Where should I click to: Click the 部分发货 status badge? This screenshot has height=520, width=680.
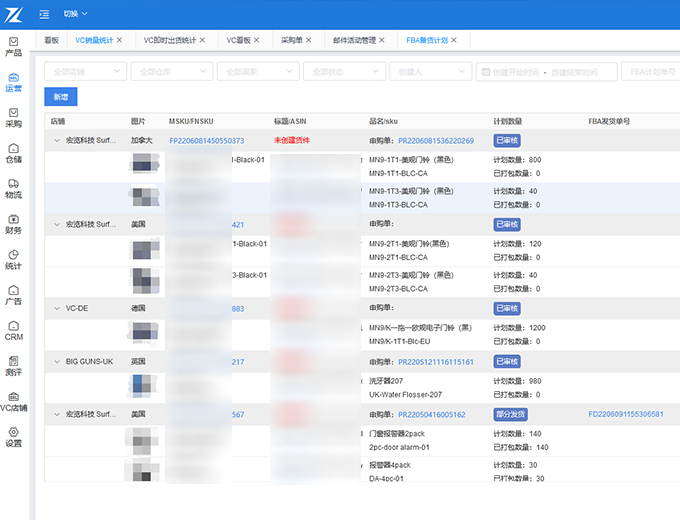(x=510, y=414)
